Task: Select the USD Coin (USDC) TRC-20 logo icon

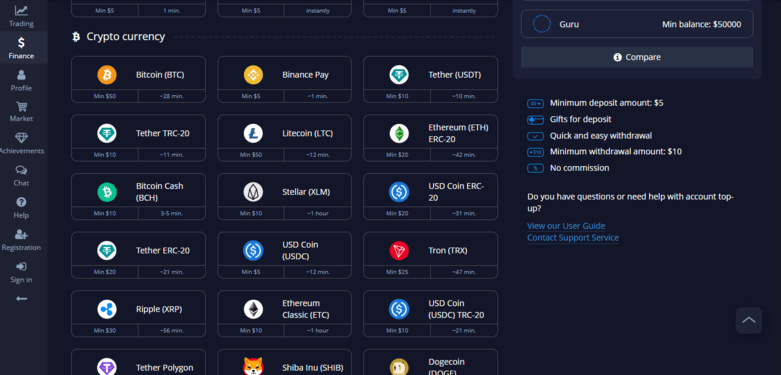Action: (x=399, y=309)
